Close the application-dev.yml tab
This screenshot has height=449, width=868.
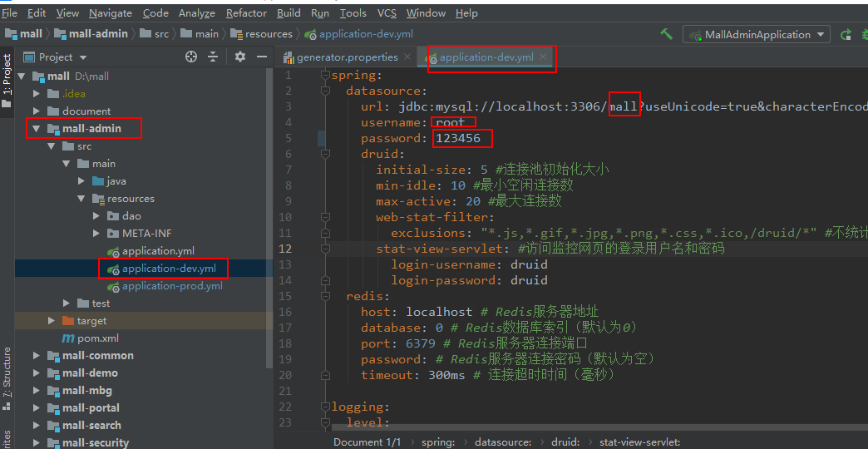coord(543,57)
